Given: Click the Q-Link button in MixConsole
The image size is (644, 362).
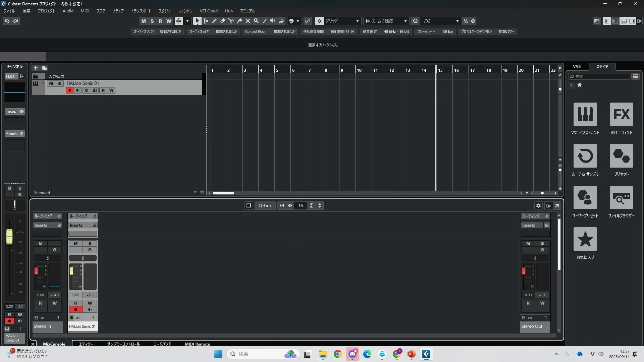Looking at the screenshot, I should coord(265,205).
